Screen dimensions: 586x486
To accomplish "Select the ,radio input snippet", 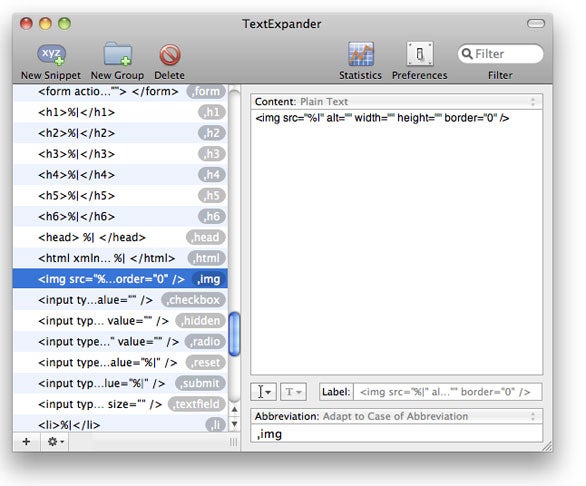I will click(x=120, y=341).
